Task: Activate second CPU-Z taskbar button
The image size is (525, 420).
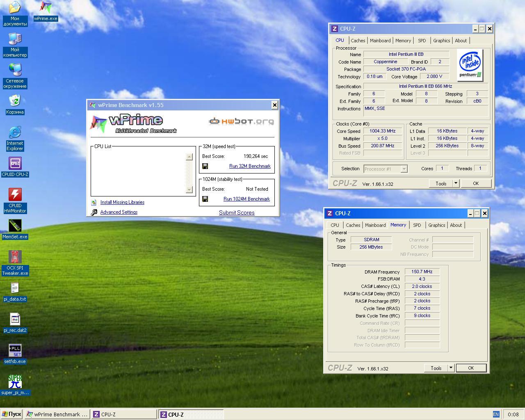Action: coord(191,414)
